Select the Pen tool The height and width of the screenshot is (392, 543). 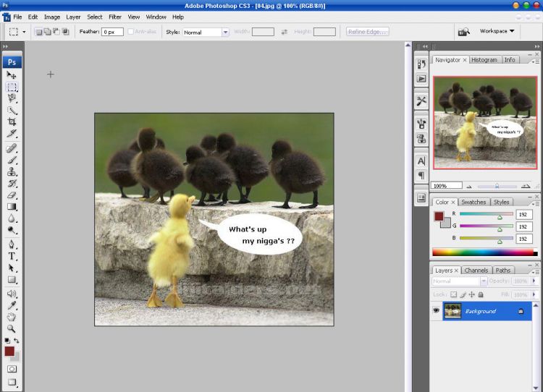(12, 244)
